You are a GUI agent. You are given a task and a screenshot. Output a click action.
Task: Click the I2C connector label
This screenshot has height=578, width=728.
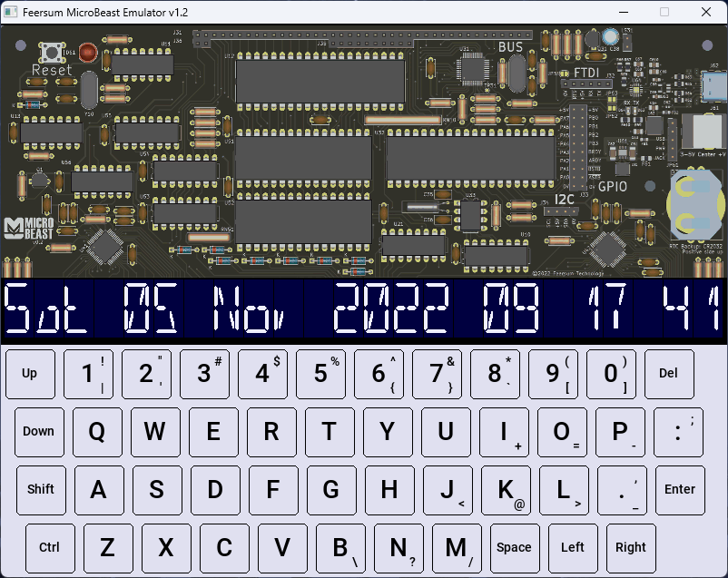(x=564, y=199)
